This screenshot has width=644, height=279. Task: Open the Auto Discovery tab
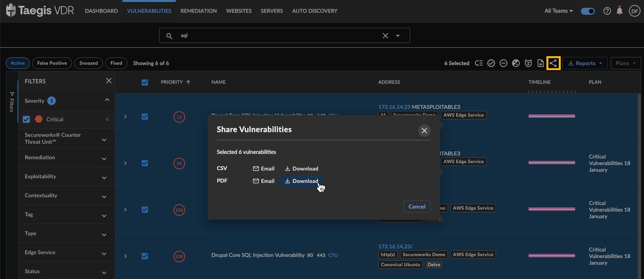coord(315,11)
